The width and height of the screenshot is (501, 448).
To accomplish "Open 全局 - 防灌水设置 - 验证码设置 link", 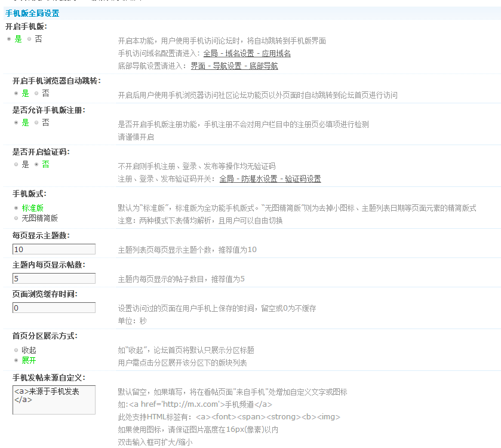I will (270, 179).
